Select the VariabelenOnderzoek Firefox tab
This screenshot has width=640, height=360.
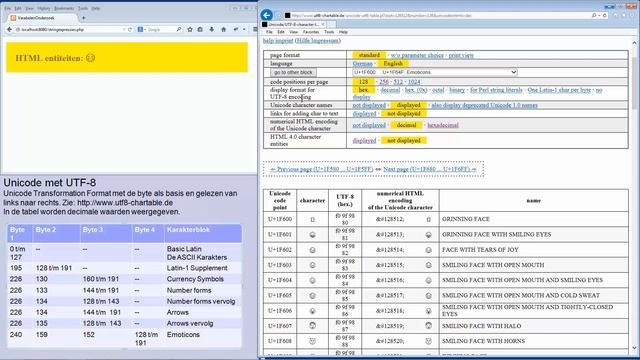coord(42,18)
